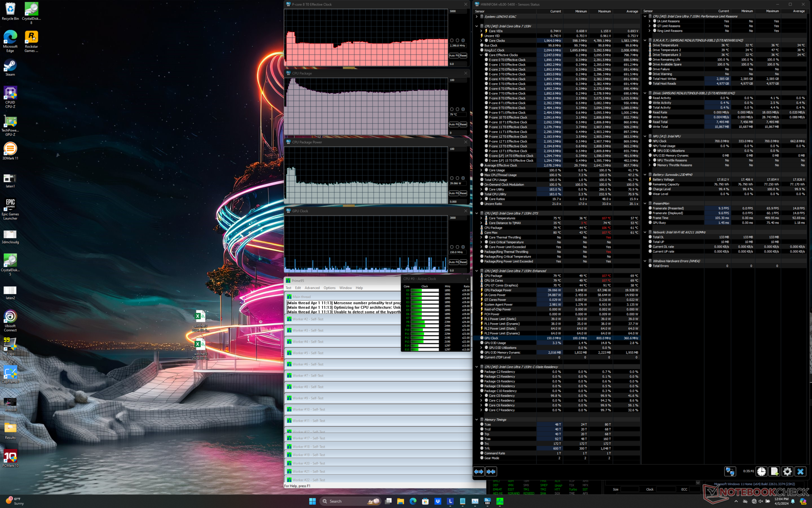The height and width of the screenshot is (508, 812).
Task: Click the HWiNFO collapse columns arrows icon
Action: pos(491,472)
